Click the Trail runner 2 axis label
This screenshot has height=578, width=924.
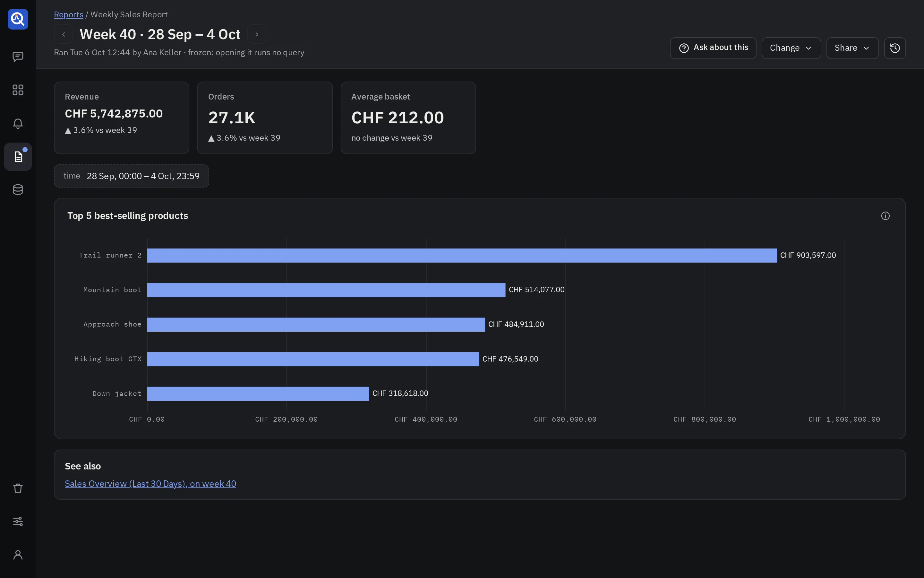click(110, 255)
